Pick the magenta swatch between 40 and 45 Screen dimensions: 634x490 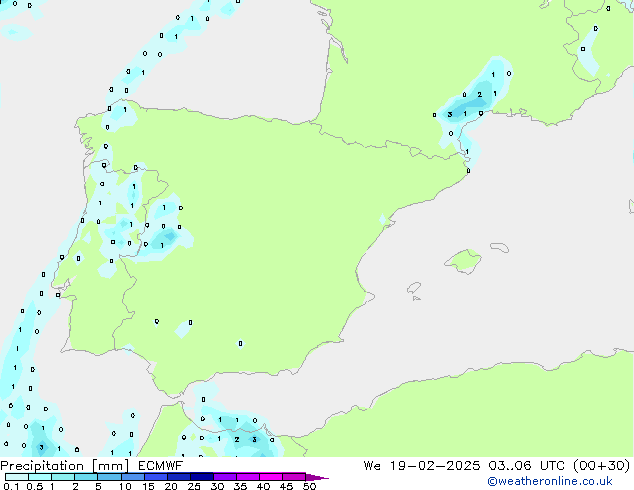pyautogui.click(x=271, y=477)
